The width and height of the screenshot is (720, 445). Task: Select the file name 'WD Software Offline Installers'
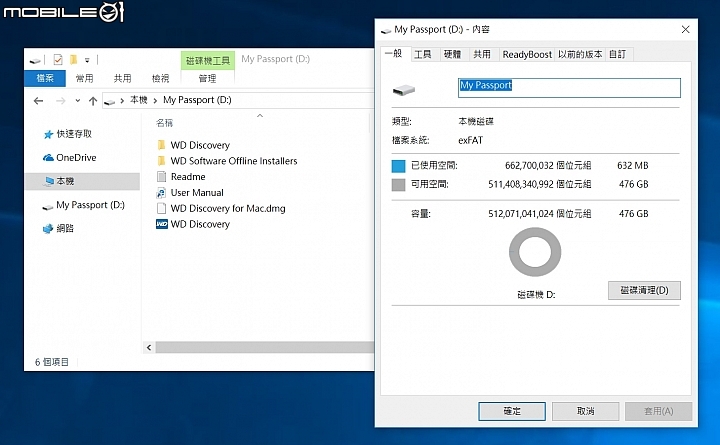point(234,161)
